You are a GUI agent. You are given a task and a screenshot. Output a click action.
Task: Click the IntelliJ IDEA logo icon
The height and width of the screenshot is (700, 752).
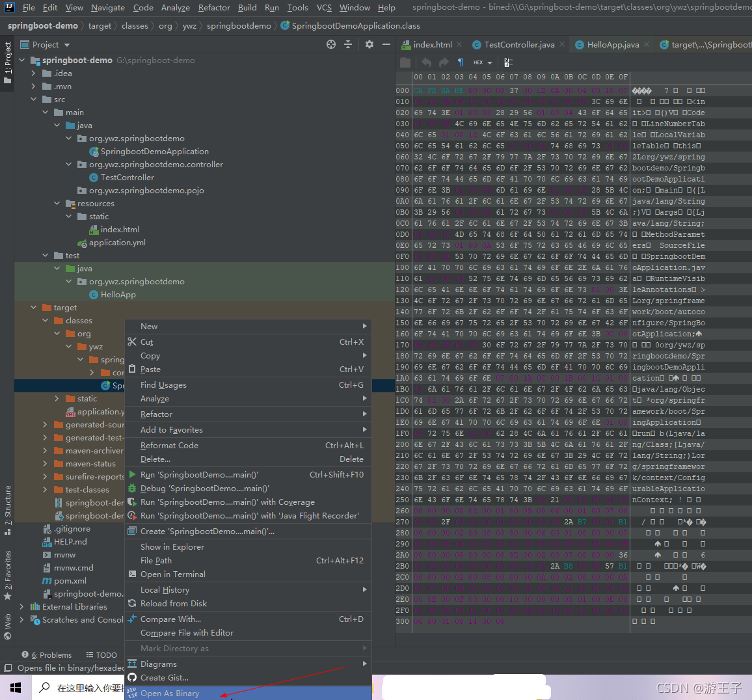10,7
